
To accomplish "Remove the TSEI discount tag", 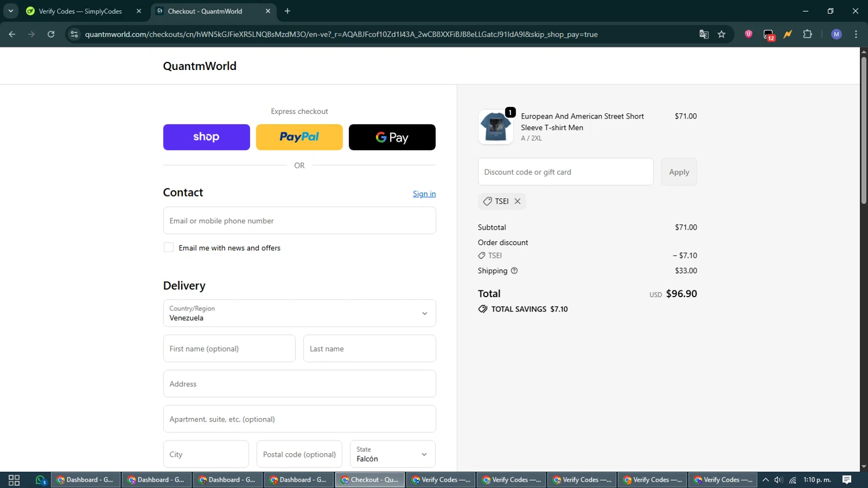I will (517, 201).
